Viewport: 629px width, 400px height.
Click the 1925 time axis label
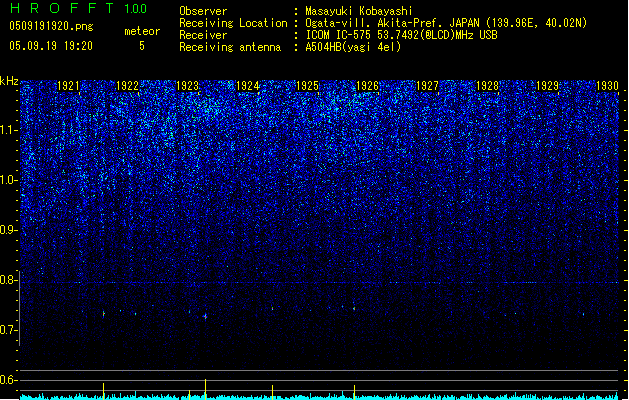click(307, 86)
